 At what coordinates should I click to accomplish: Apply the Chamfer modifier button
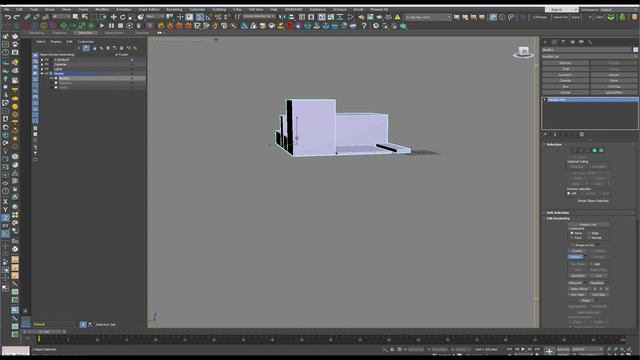tap(565, 81)
